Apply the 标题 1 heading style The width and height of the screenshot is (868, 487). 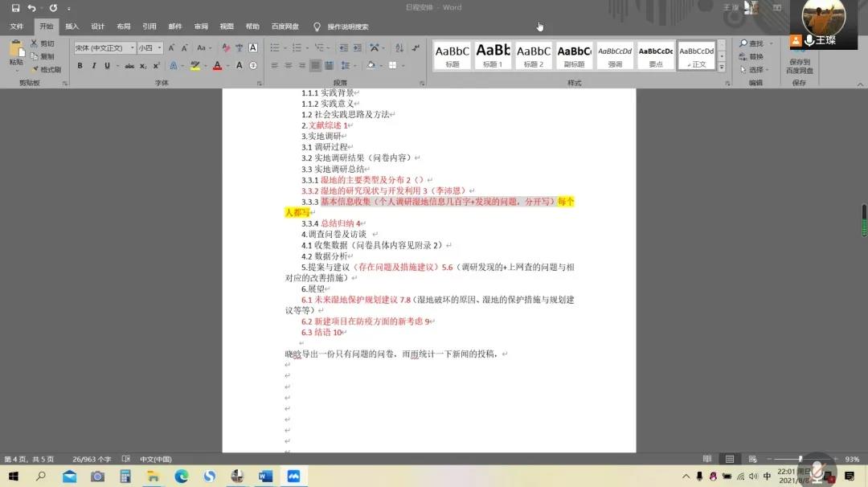[493, 55]
